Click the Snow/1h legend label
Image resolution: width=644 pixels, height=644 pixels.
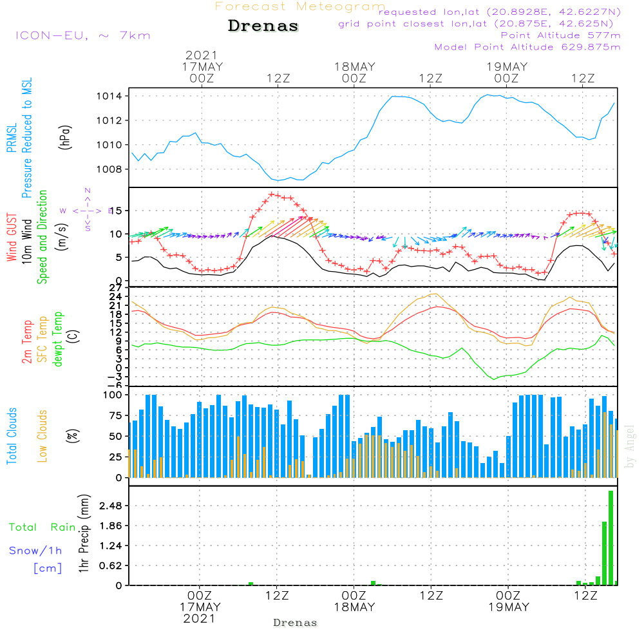(x=35, y=551)
